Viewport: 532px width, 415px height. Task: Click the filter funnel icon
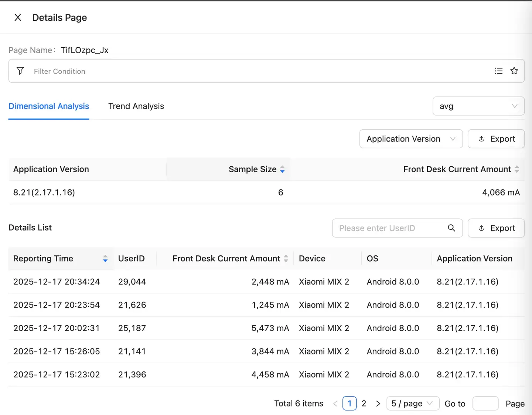(x=20, y=71)
